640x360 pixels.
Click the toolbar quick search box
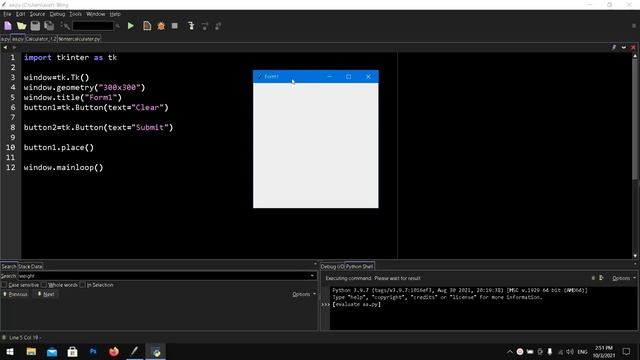[93, 26]
